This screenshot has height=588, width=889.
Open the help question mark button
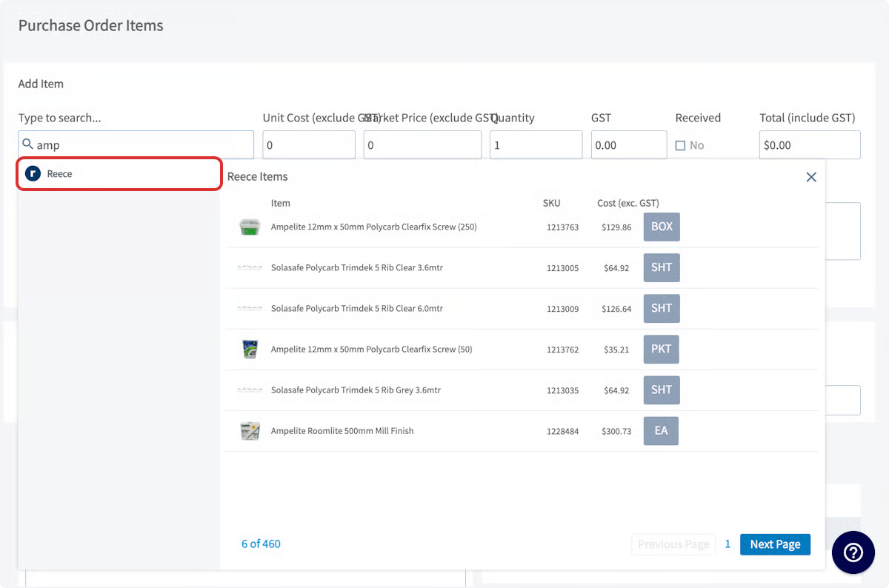coord(853,552)
